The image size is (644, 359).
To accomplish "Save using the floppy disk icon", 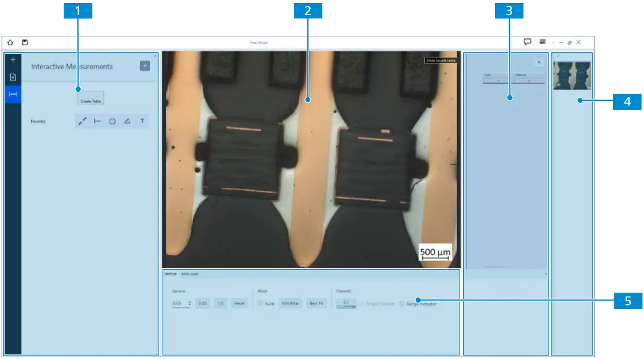I will [x=25, y=43].
